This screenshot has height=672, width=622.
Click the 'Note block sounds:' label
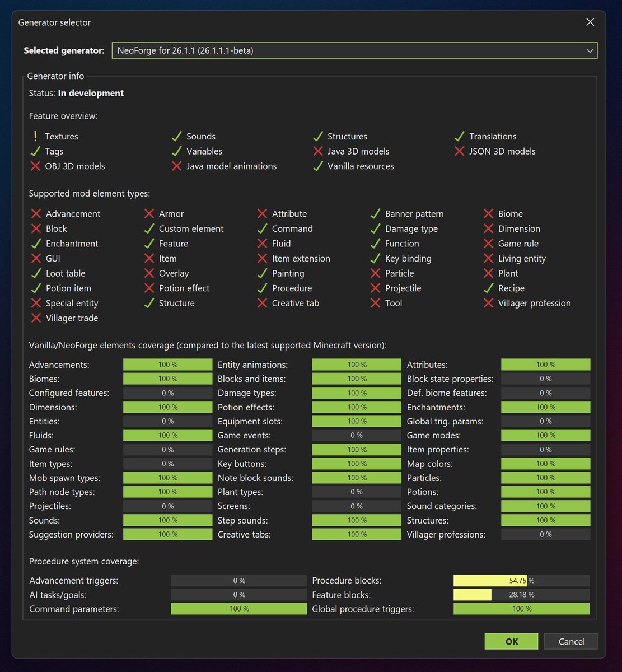click(255, 478)
